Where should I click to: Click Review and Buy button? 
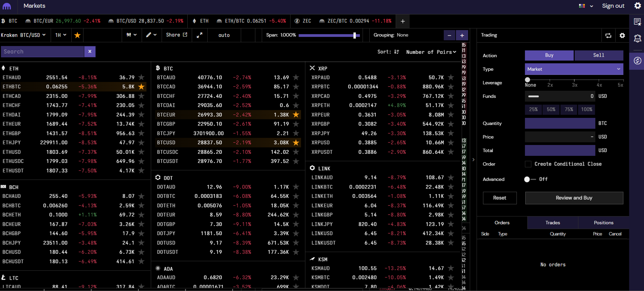574,198
